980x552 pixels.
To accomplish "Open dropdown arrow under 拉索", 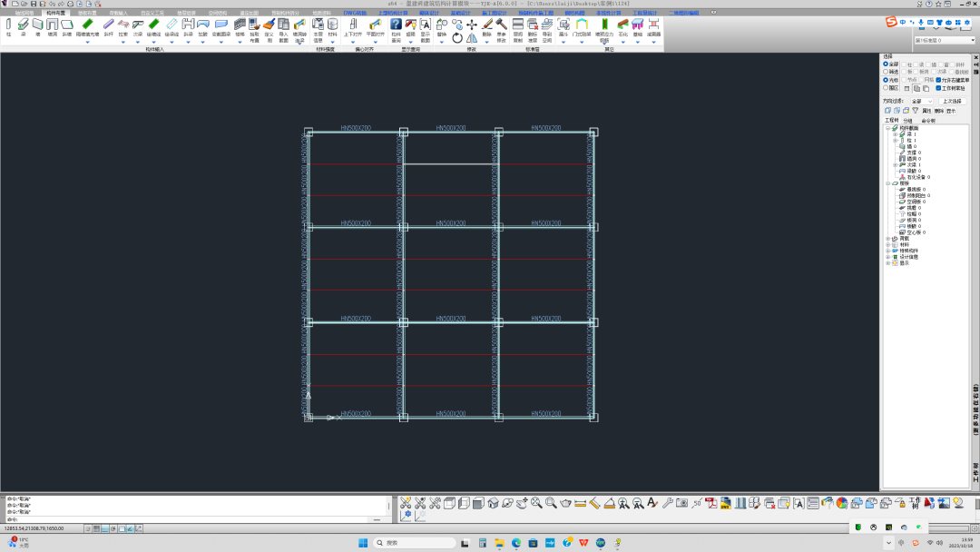I will click(x=123, y=42).
